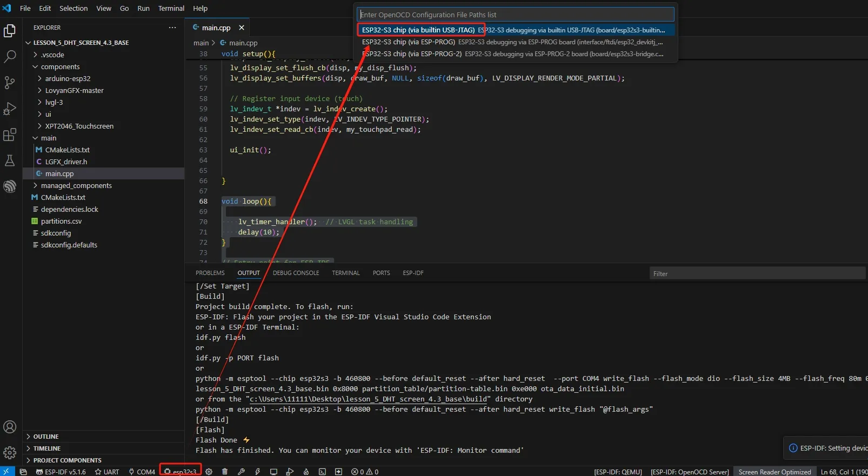Click the COM4 port selector in status bar

pos(142,472)
